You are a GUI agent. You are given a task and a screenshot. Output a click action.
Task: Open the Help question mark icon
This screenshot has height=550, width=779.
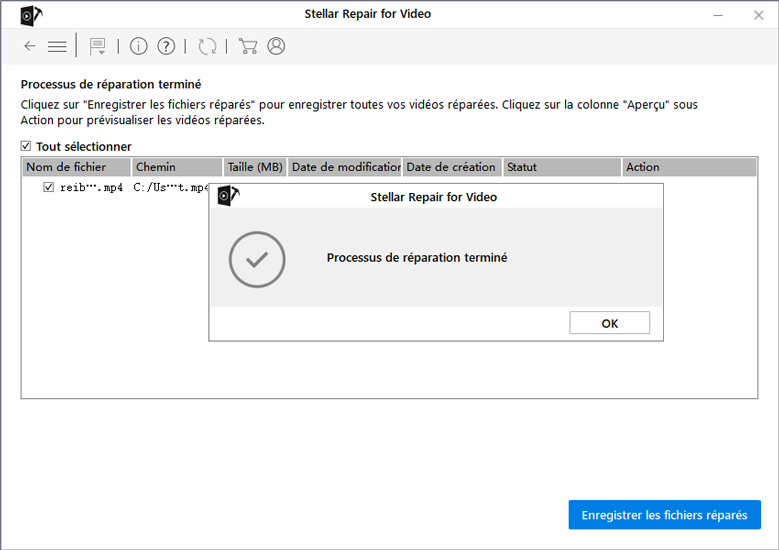click(x=166, y=46)
